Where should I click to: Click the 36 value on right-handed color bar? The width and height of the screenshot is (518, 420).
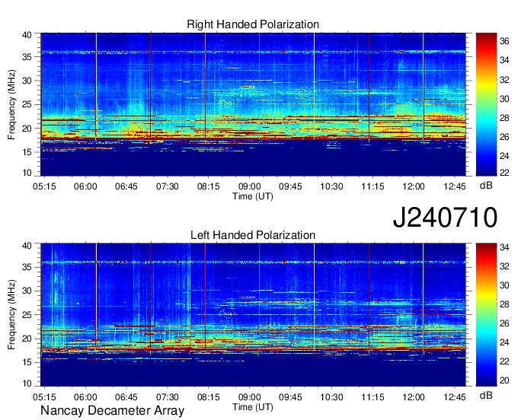coord(504,41)
